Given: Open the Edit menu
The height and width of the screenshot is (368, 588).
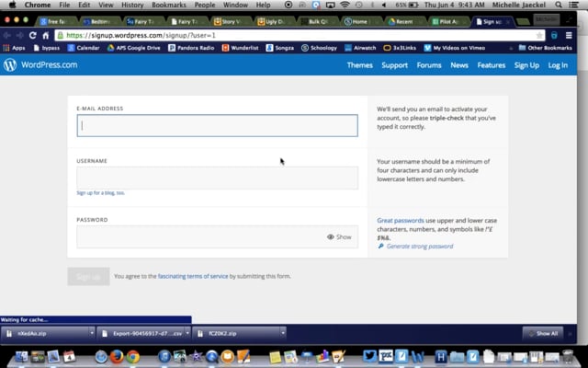Looking at the screenshot, I should (x=84, y=5).
